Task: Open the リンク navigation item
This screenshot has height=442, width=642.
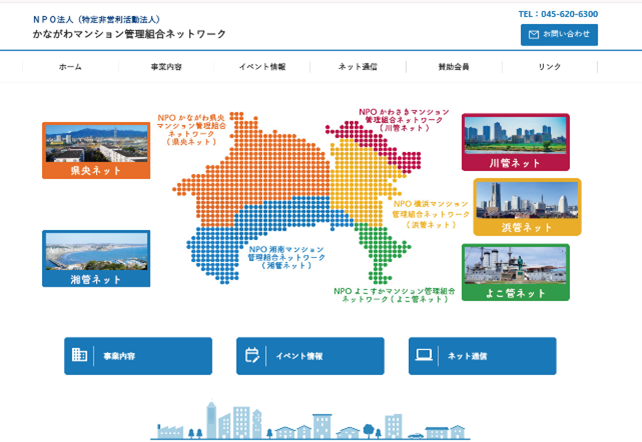Action: pos(549,67)
